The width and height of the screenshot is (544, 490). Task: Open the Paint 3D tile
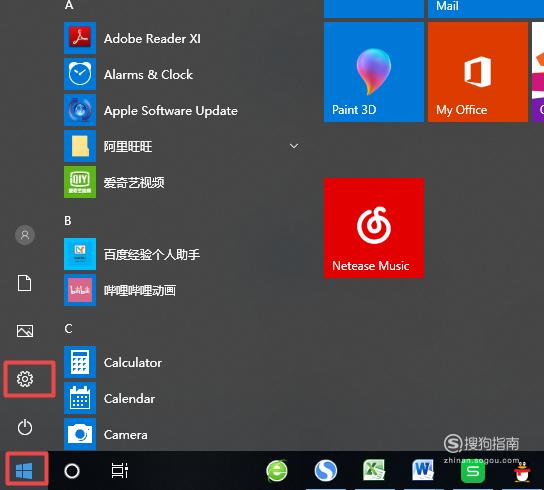pos(374,72)
